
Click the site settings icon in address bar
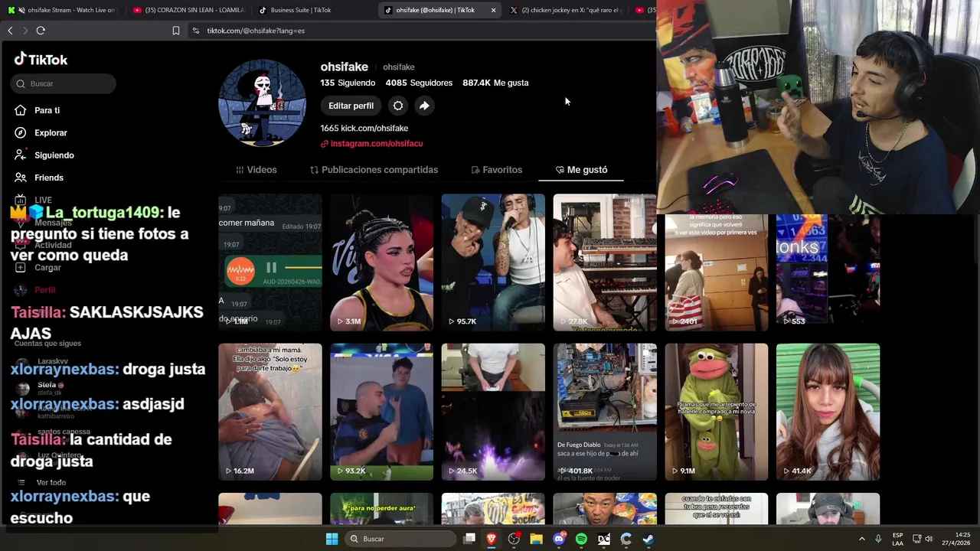click(x=196, y=31)
